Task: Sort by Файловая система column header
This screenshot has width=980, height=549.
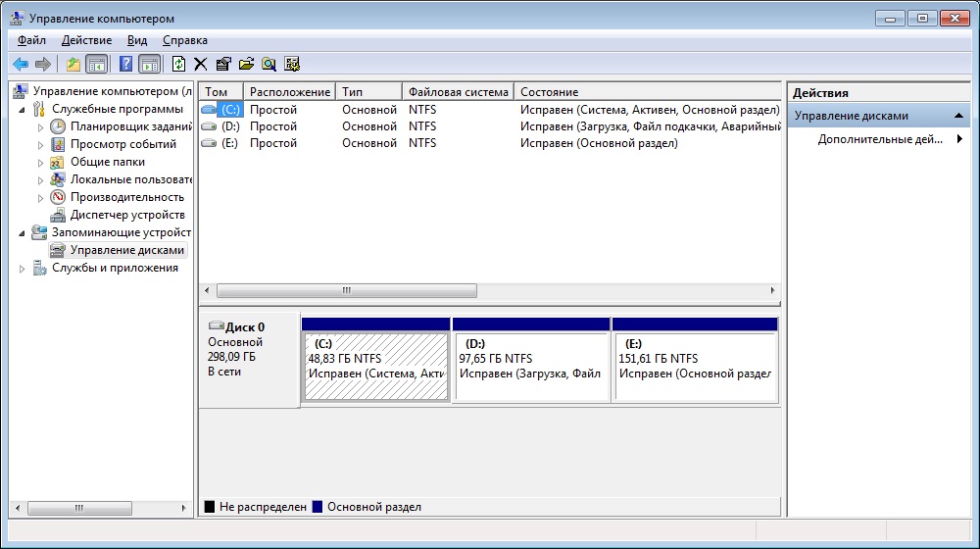Action: [458, 92]
